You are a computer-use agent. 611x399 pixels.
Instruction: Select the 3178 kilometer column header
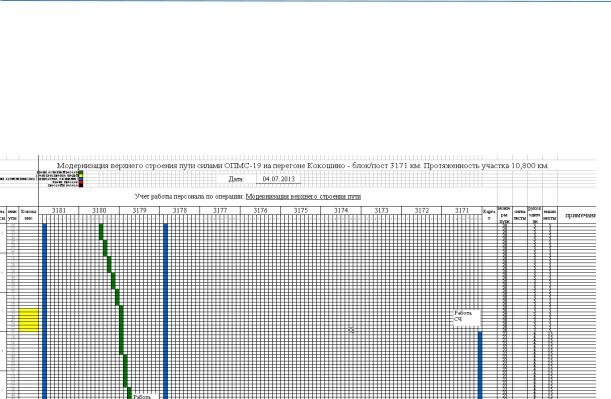180,210
